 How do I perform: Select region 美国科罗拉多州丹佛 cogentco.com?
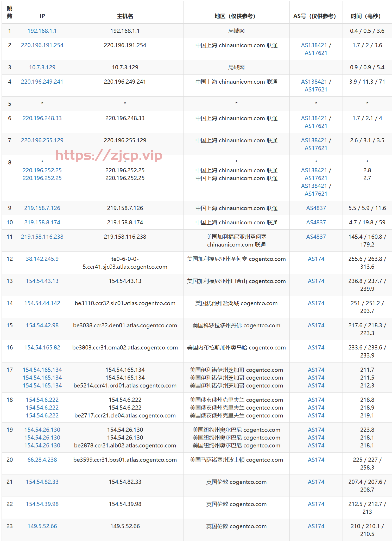[x=236, y=325]
